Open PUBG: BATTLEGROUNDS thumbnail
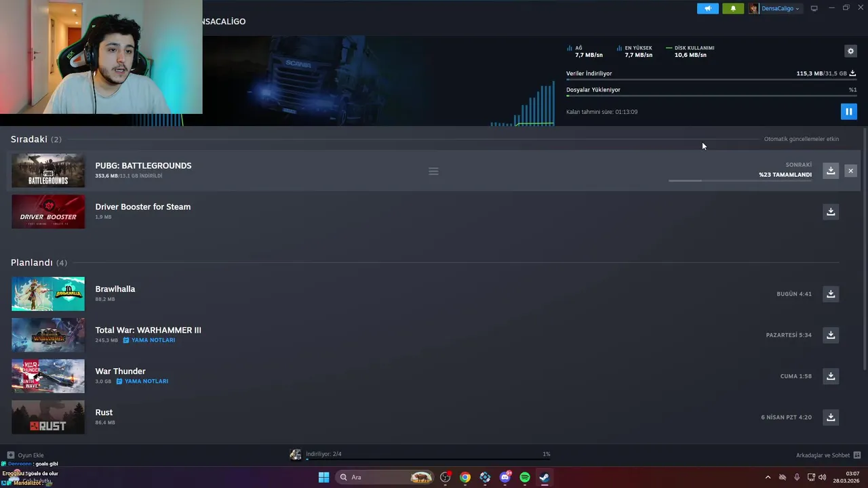Screen dimensions: 868x488 point(48,171)
